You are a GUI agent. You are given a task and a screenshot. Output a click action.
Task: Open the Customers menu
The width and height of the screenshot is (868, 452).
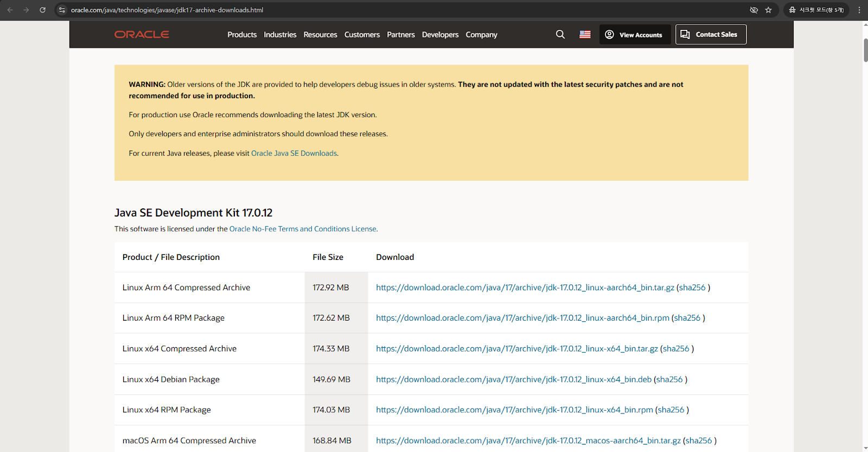coord(362,35)
